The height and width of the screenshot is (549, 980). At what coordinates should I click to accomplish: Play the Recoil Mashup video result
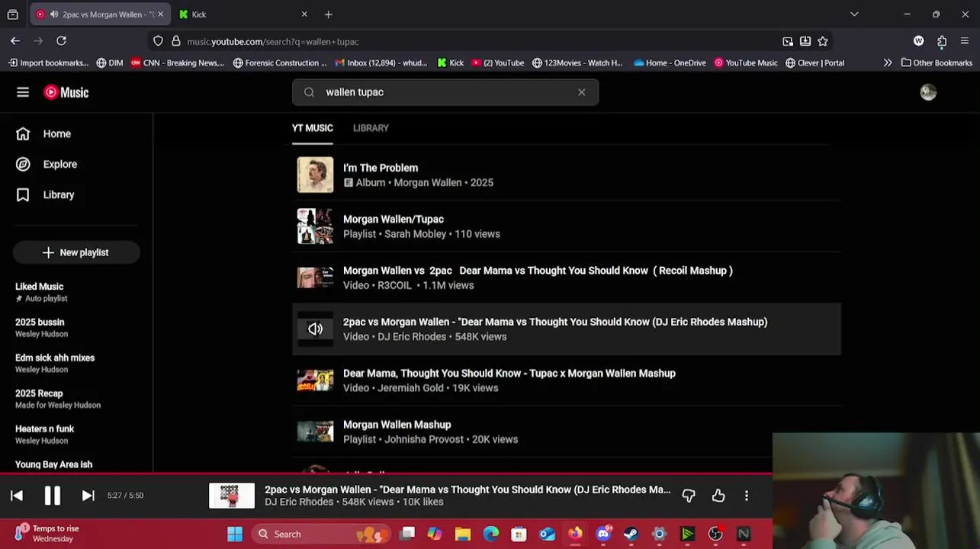point(567,278)
